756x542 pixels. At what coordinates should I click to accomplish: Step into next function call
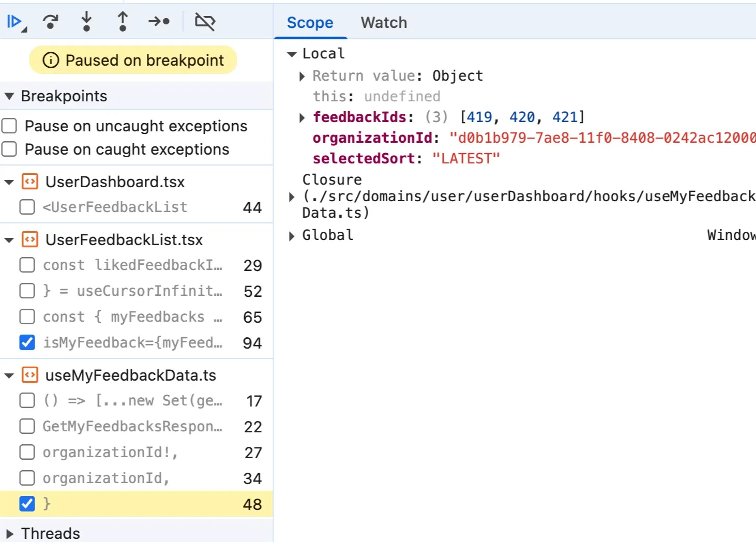pos(86,22)
